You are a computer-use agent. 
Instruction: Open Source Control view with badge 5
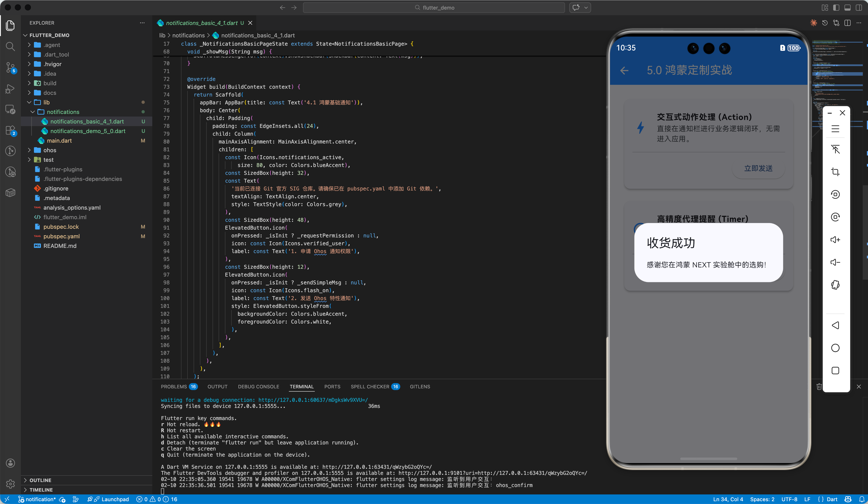pyautogui.click(x=10, y=67)
